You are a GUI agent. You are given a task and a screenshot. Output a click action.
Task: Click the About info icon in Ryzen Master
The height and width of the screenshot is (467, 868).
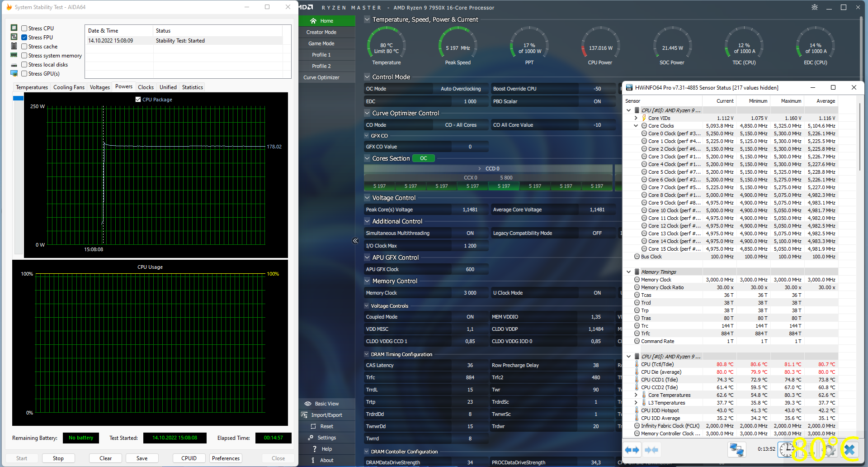(x=313, y=460)
